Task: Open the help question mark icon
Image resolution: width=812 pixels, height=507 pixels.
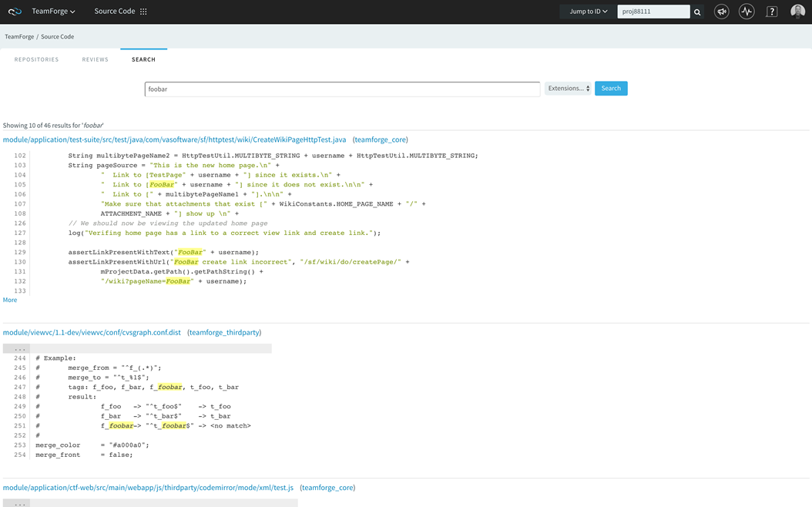Action: pyautogui.click(x=772, y=12)
